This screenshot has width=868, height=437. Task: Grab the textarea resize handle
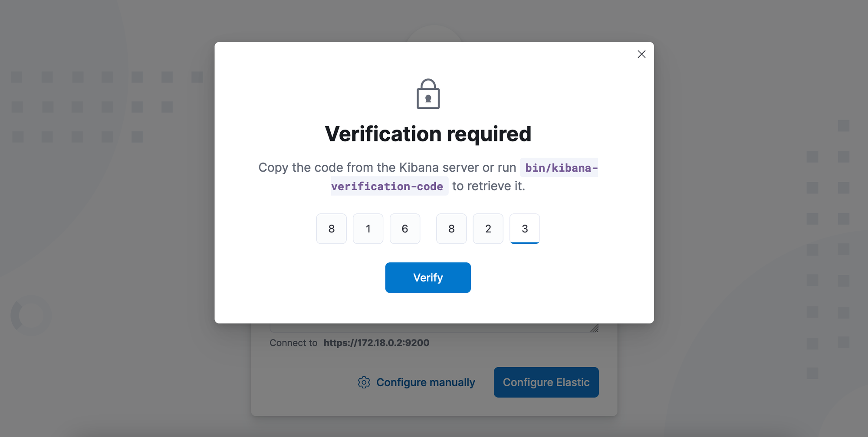(x=595, y=328)
